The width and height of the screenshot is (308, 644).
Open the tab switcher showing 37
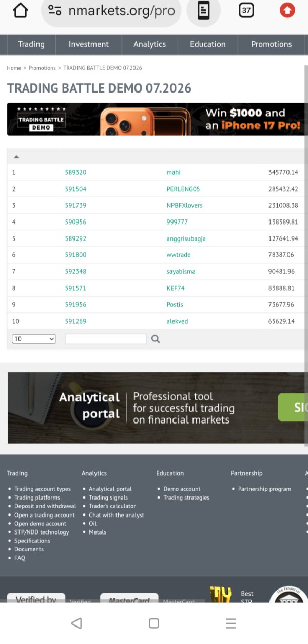[x=246, y=10]
